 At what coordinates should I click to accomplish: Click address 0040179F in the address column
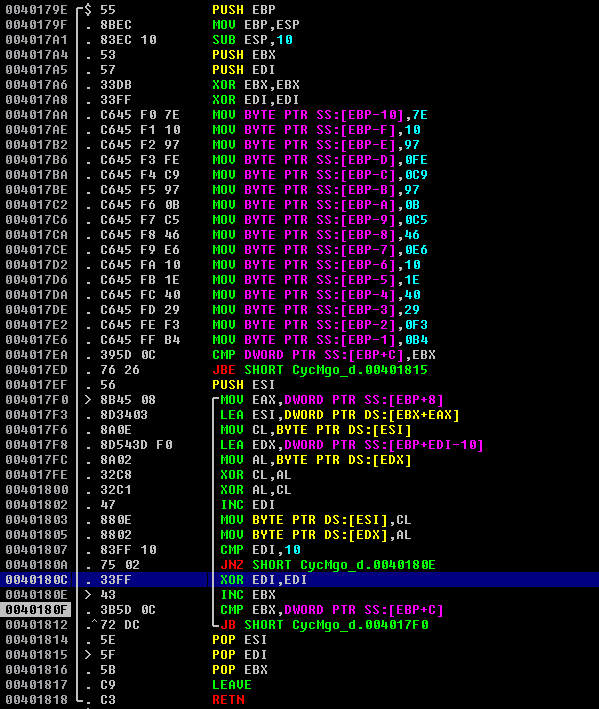click(36, 24)
